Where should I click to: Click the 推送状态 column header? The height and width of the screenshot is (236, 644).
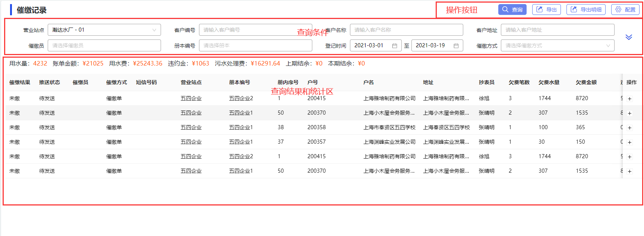coord(50,82)
